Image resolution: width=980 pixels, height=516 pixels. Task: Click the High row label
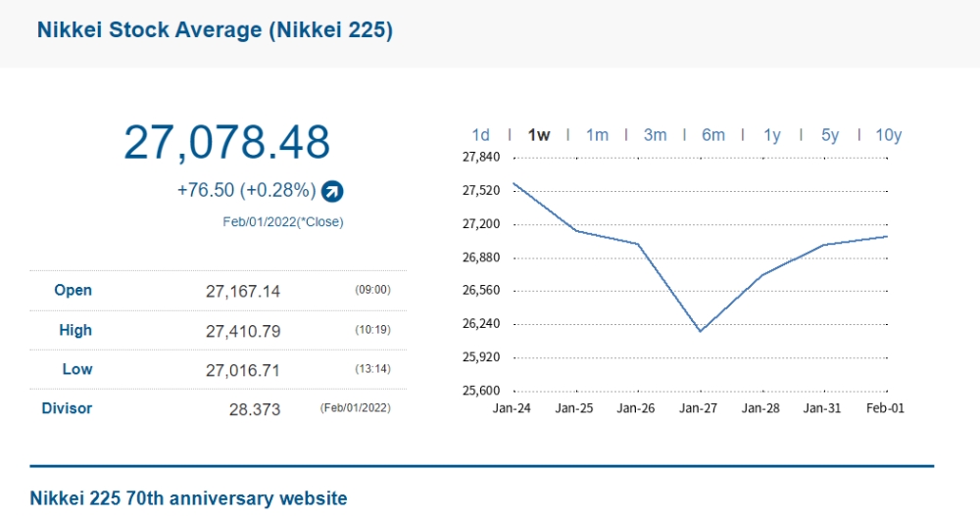pos(75,330)
